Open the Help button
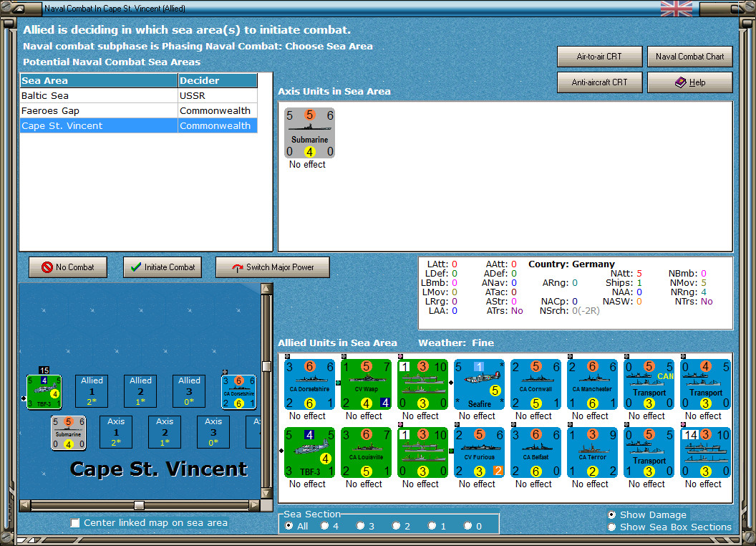The image size is (756, 546). 689,82
